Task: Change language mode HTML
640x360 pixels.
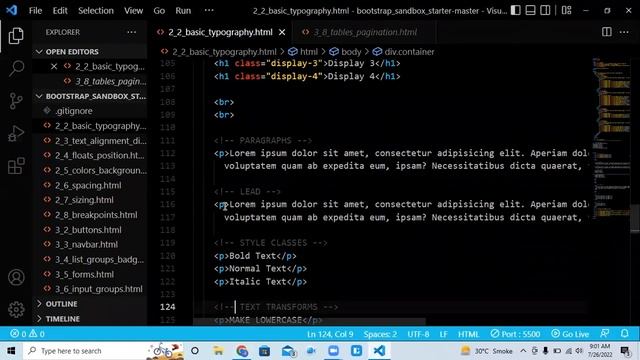Action: pyautogui.click(x=468, y=334)
